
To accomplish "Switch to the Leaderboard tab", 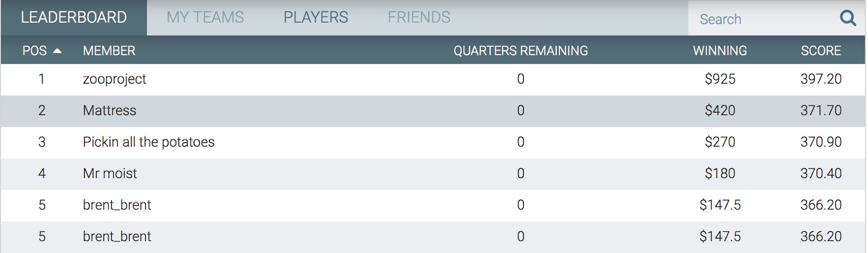I will [74, 17].
